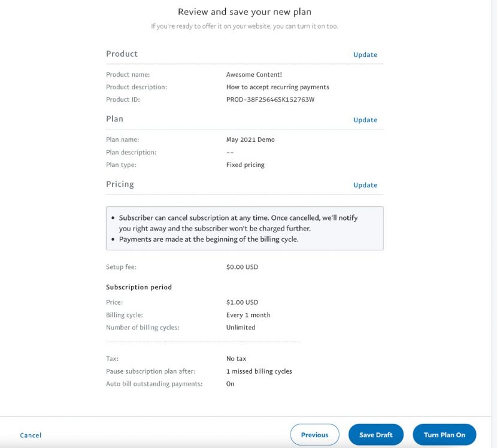
Task: Activate the plan with Turn Plan On
Action: point(444,435)
